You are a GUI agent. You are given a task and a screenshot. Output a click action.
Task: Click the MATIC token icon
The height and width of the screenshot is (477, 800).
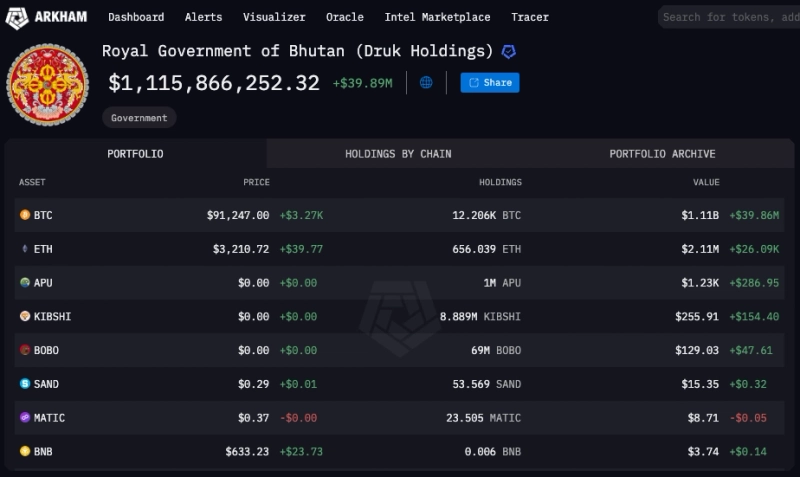pos(25,418)
